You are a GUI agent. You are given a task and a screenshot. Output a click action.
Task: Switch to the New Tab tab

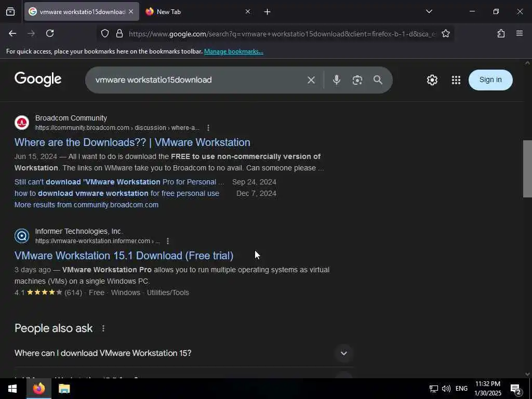[198, 11]
